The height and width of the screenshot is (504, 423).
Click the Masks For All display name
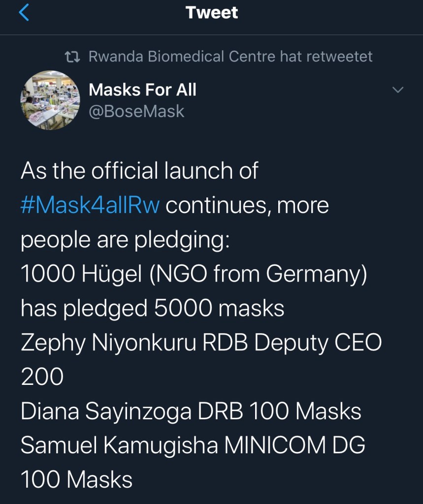142,90
